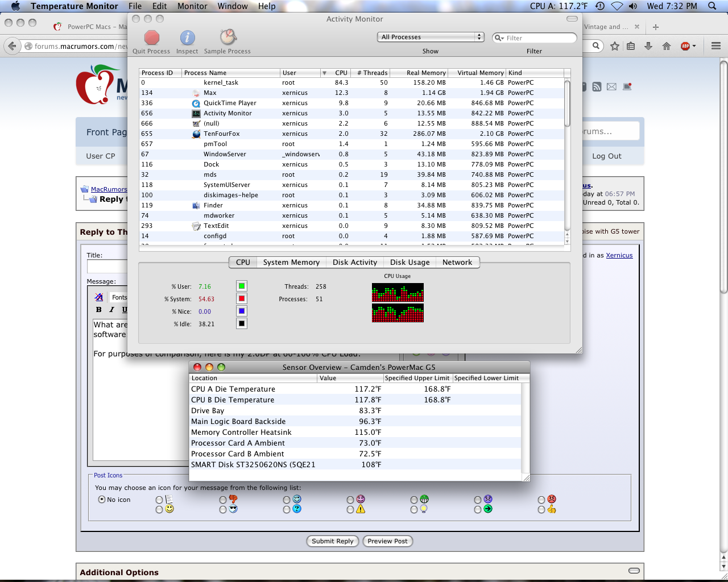
Task: Click the CPU Usage history graph
Action: [398, 303]
